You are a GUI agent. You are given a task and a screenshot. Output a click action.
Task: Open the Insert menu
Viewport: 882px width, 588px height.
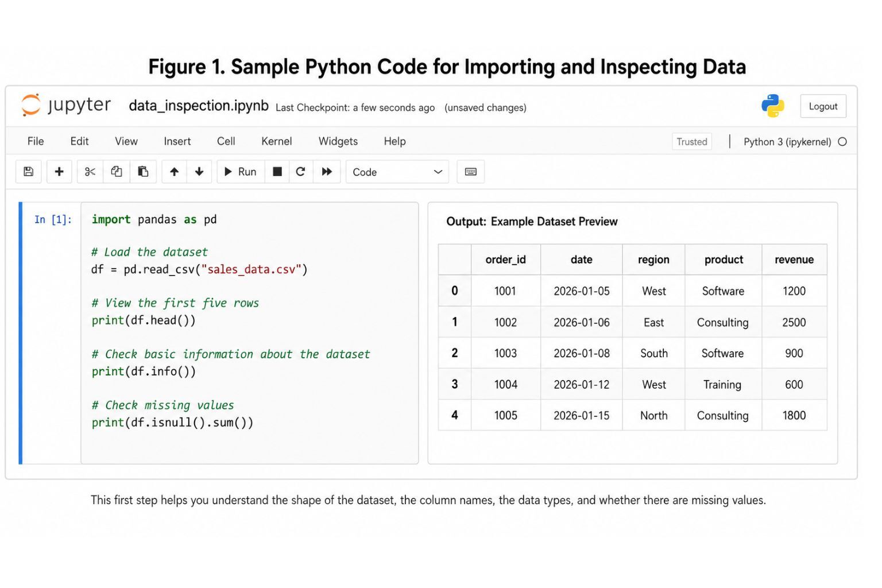point(177,141)
